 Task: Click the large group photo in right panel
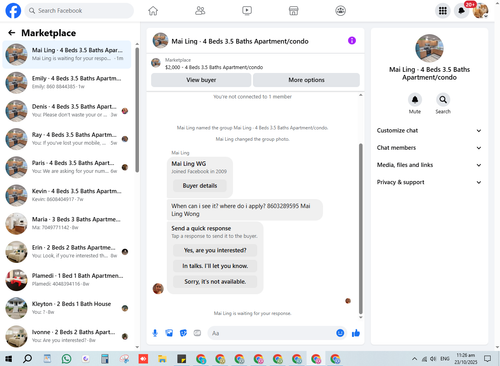point(429,48)
